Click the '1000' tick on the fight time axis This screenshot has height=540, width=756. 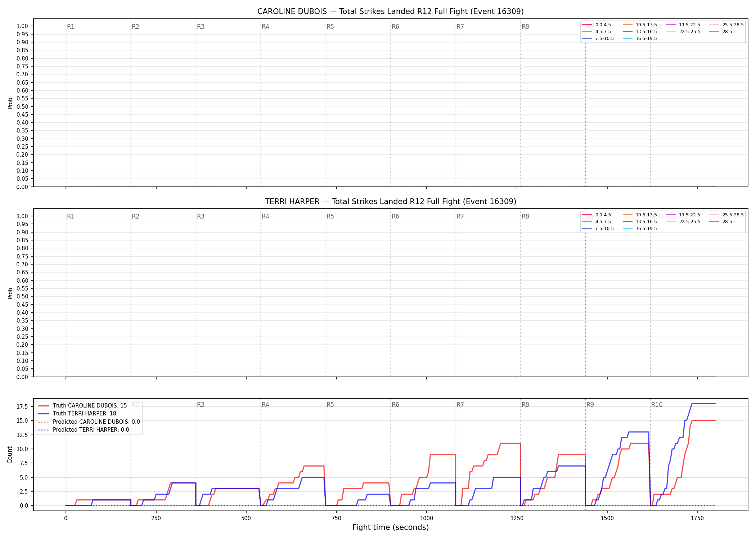(427, 518)
